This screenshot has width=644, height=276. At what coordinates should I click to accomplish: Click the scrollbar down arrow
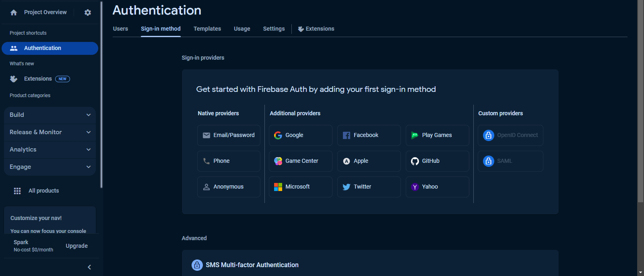pyautogui.click(x=640, y=272)
